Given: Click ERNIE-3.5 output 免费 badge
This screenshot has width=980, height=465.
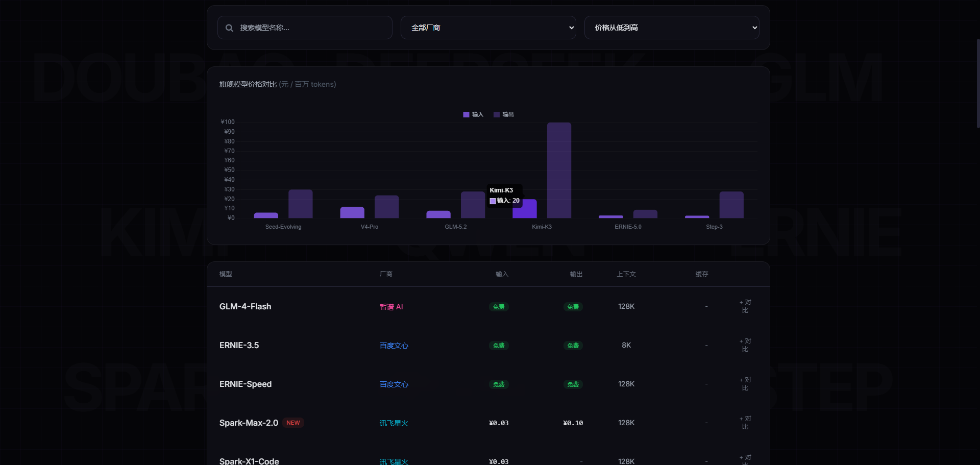Looking at the screenshot, I should [573, 346].
